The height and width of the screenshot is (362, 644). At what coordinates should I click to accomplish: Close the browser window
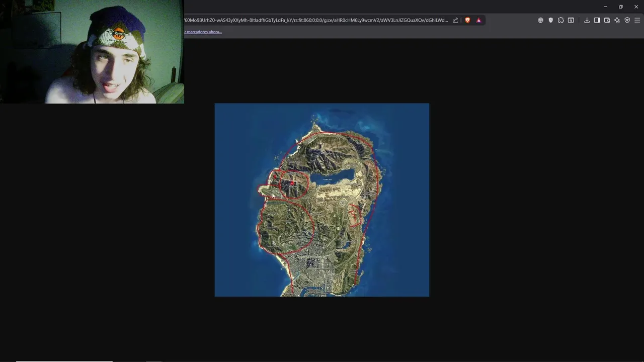pos(636,7)
